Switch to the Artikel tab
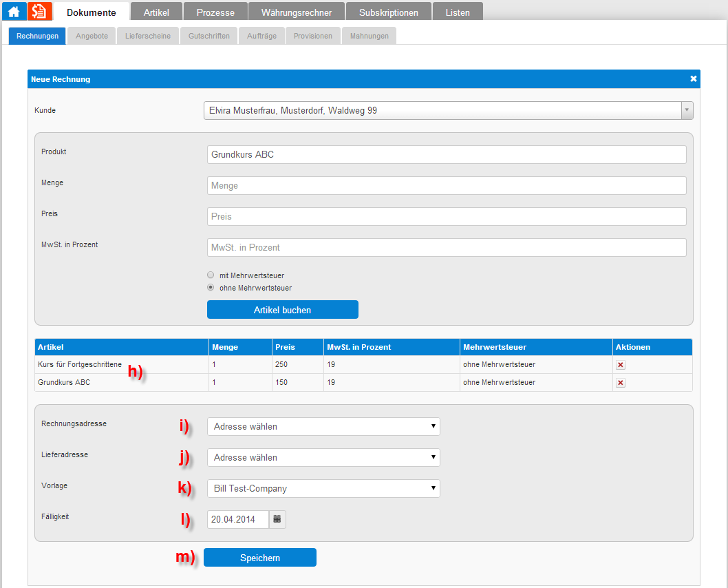This screenshot has width=728, height=588. tap(156, 12)
